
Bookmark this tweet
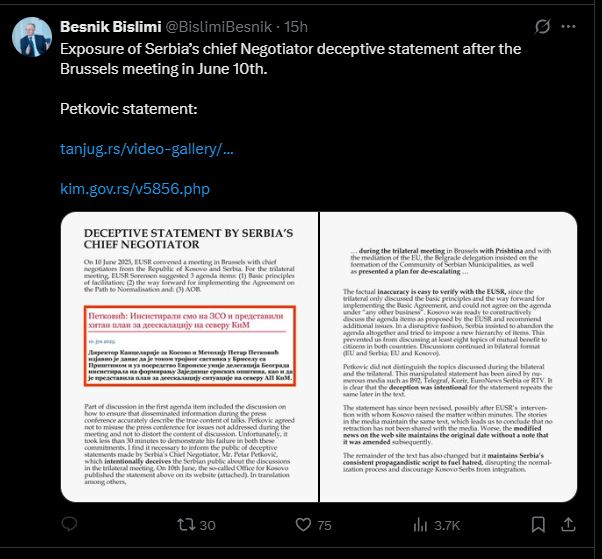click(538, 524)
